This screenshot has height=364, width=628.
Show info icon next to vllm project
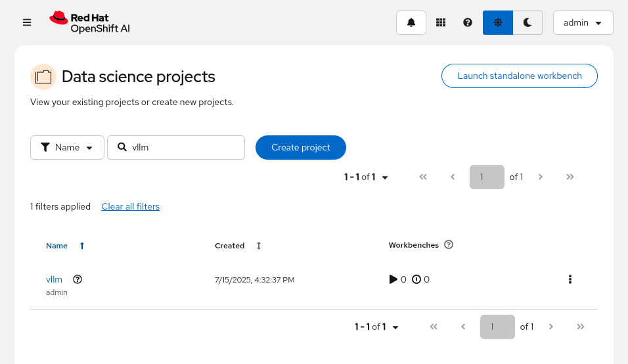78,279
